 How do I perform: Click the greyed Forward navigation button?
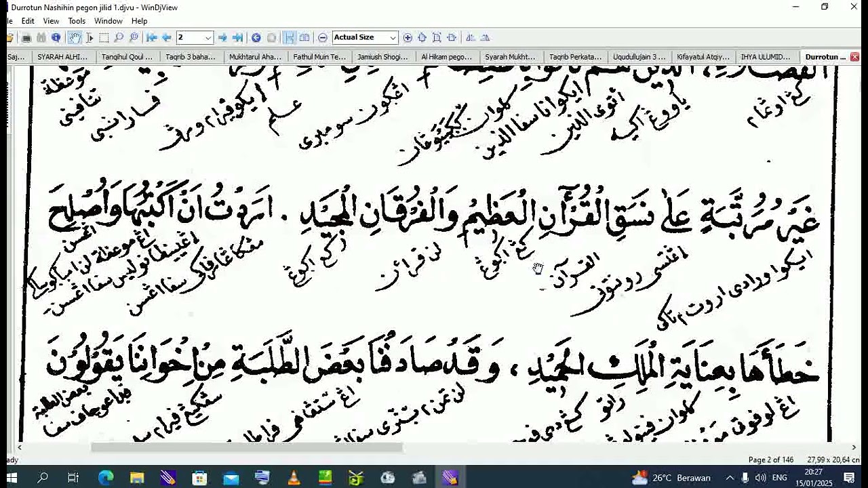[x=271, y=37]
